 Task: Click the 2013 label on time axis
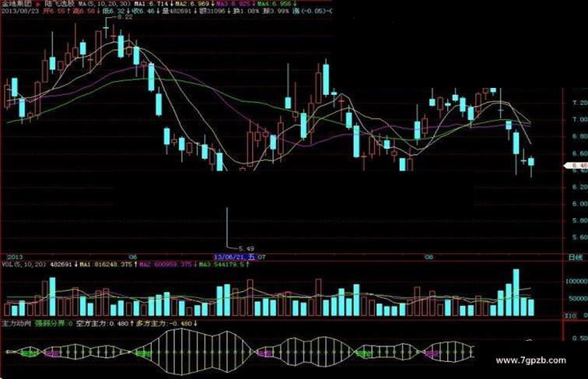(15, 257)
